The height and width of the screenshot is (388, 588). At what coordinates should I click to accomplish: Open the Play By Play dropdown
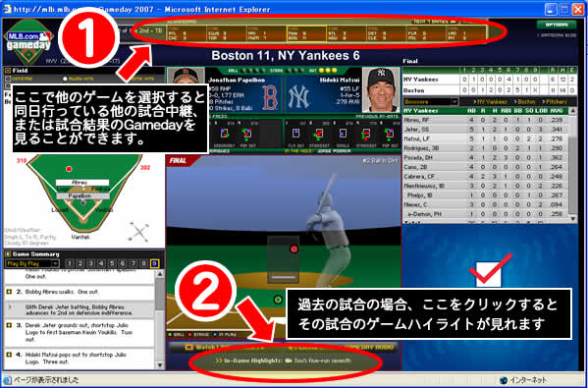[32, 264]
